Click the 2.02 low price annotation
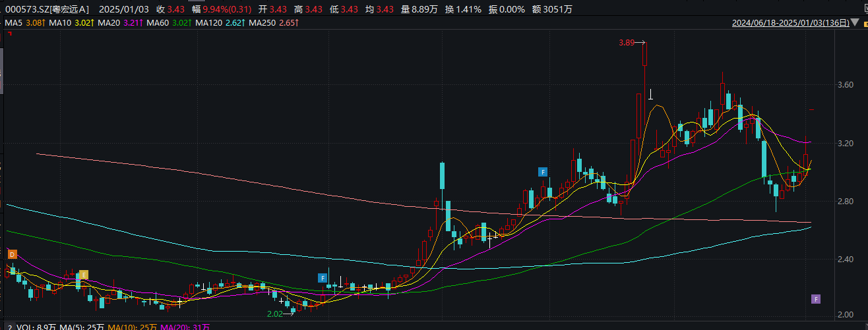This screenshot has width=868, height=330. [x=274, y=314]
